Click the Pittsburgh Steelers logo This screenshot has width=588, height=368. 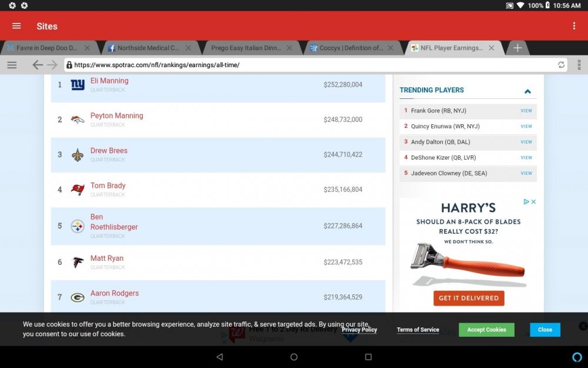click(x=78, y=227)
